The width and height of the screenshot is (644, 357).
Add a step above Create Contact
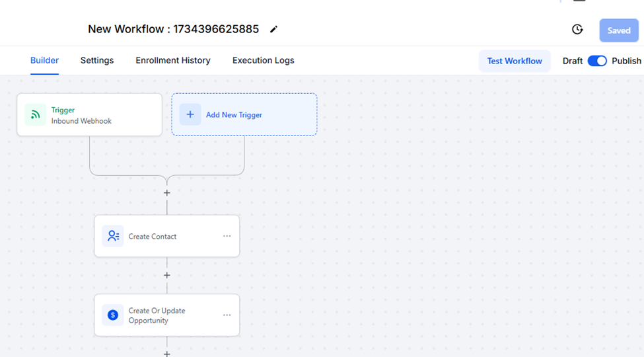(x=167, y=193)
